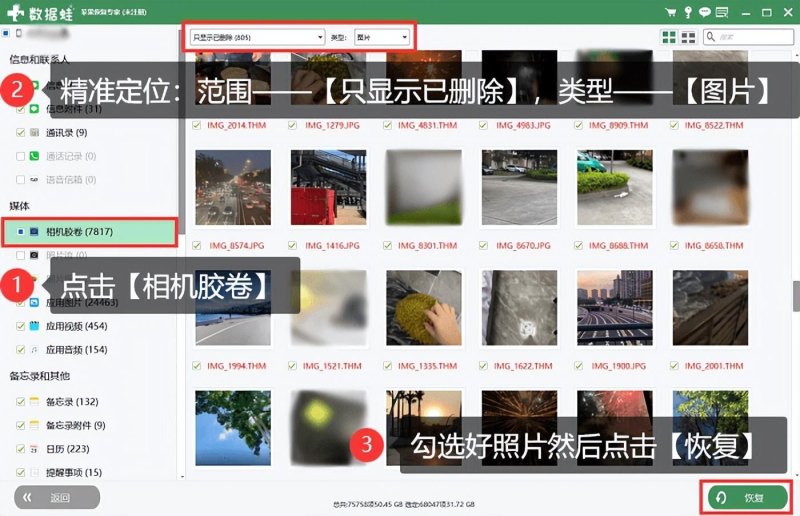Select the 应用音频 (154) category label
Viewport: 800px width, 516px height.
77,350
